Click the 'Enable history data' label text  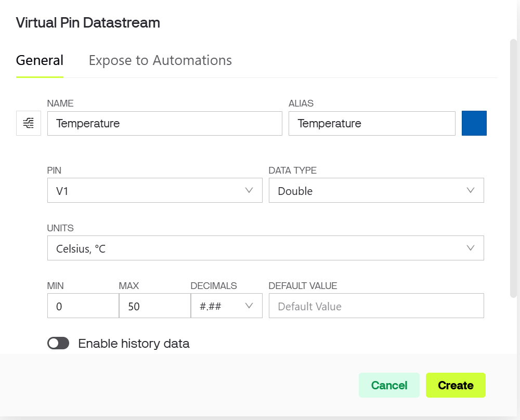134,344
